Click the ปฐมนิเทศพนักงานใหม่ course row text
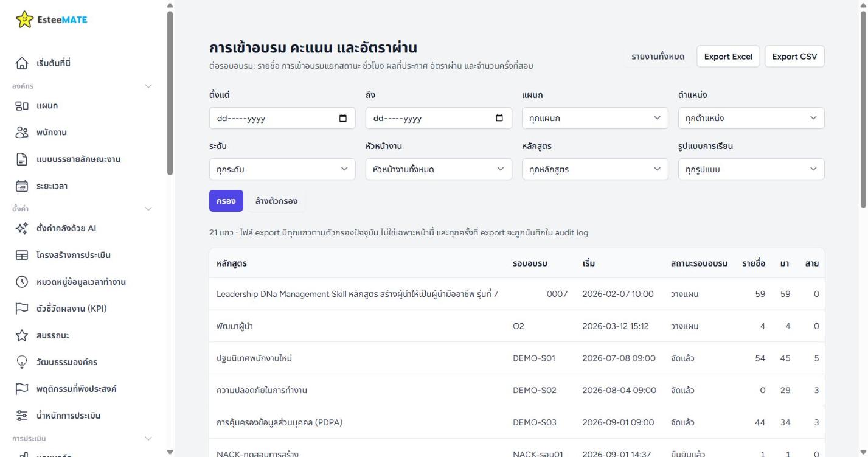Viewport: 868px width, 457px height. [x=254, y=358]
